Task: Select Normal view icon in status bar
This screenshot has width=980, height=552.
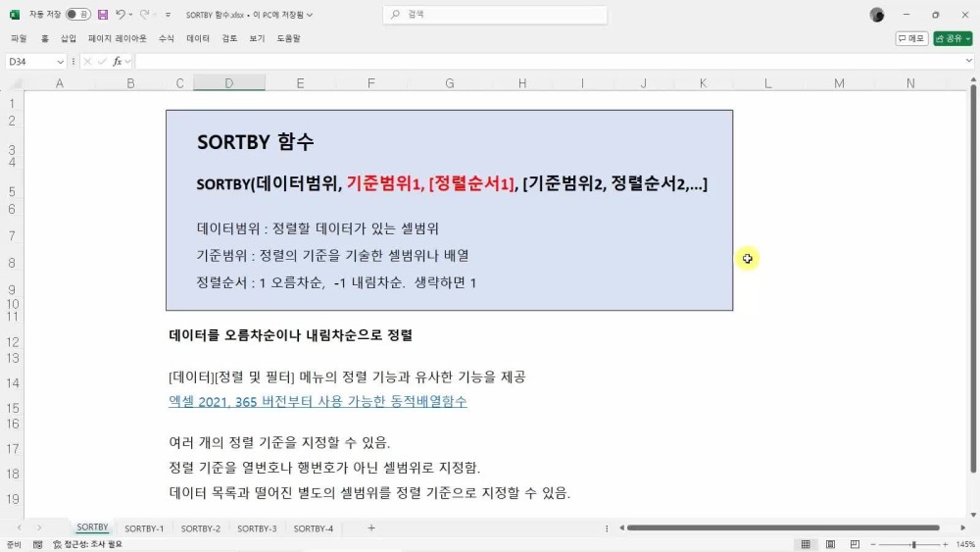Action: tap(806, 544)
